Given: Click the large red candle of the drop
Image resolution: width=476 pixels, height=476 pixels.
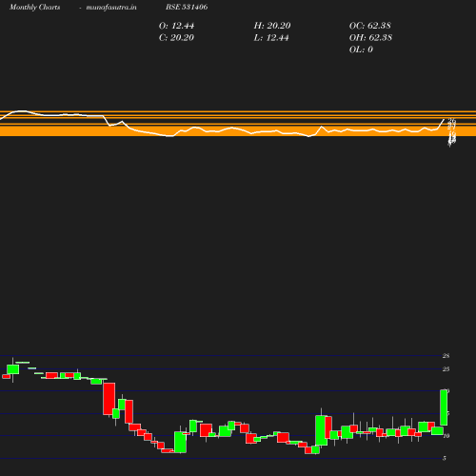Looking at the screenshot, I should tap(109, 399).
